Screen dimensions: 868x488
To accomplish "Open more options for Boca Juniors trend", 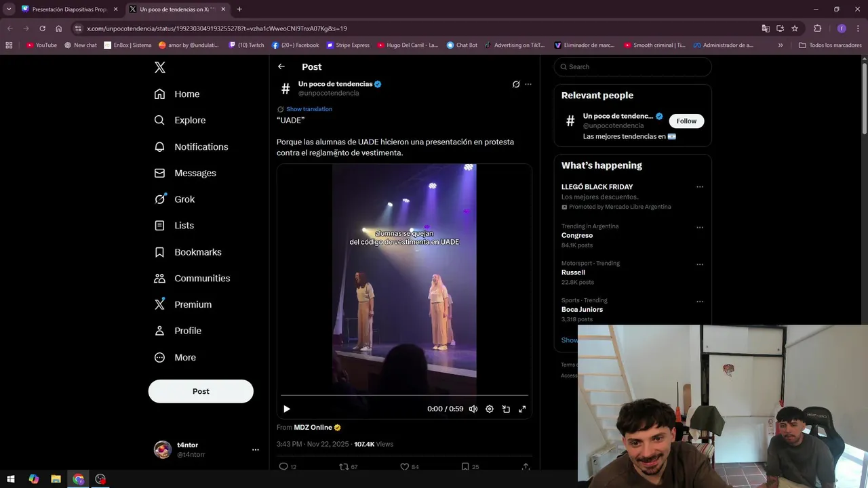I will tap(700, 302).
